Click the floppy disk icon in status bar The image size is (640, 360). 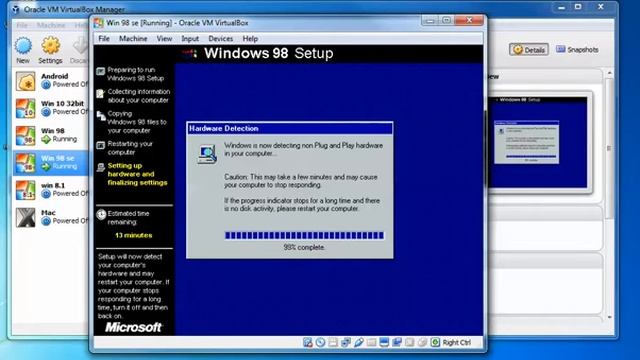point(333,342)
